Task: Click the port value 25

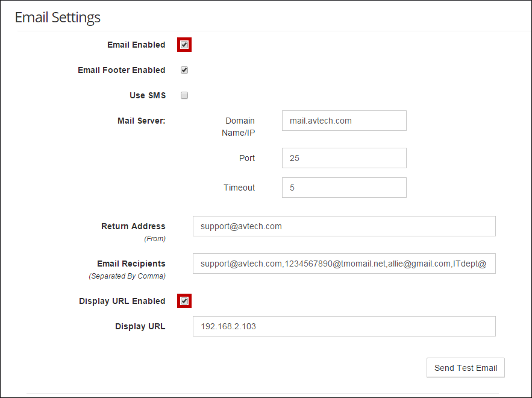Action: point(292,158)
